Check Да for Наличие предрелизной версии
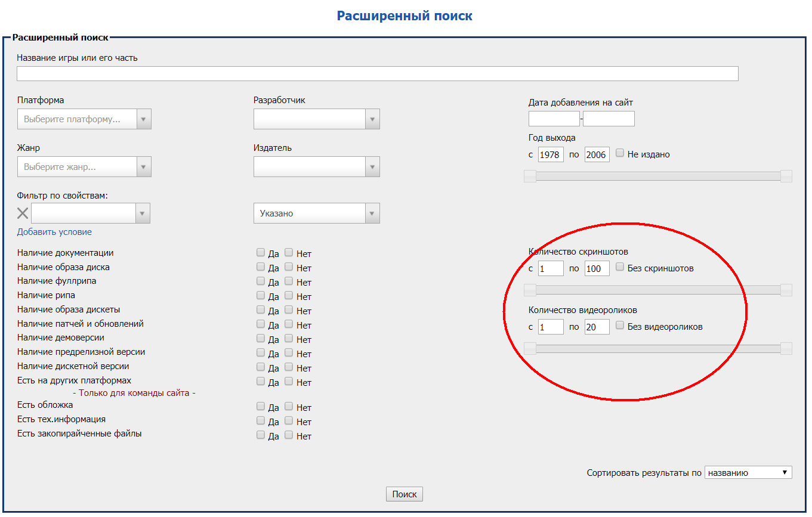This screenshot has height=517, width=812. 261,352
